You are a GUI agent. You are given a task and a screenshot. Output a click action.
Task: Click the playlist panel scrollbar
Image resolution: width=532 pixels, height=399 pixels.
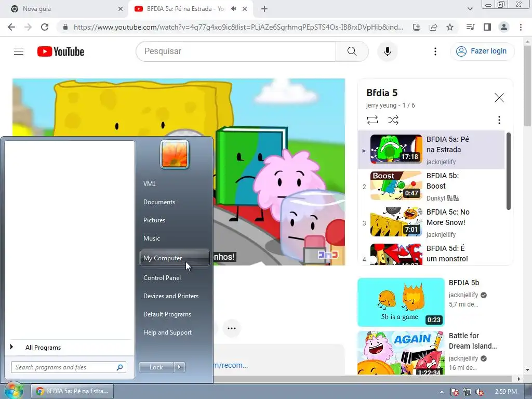[x=508, y=171]
